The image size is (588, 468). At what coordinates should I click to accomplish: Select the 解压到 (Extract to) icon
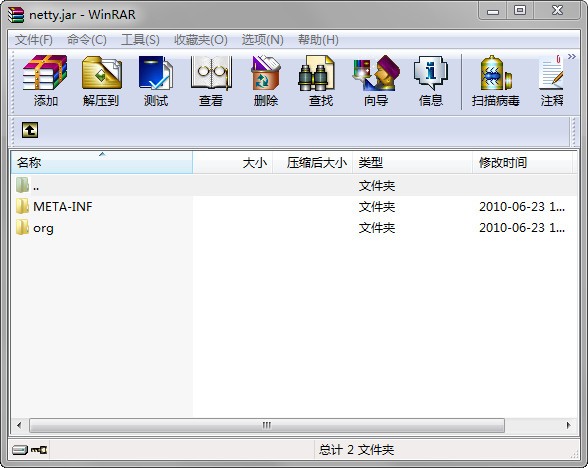101,80
